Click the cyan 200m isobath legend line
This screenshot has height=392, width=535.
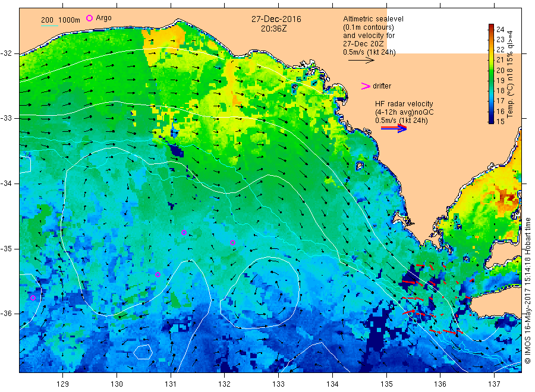click(49, 26)
